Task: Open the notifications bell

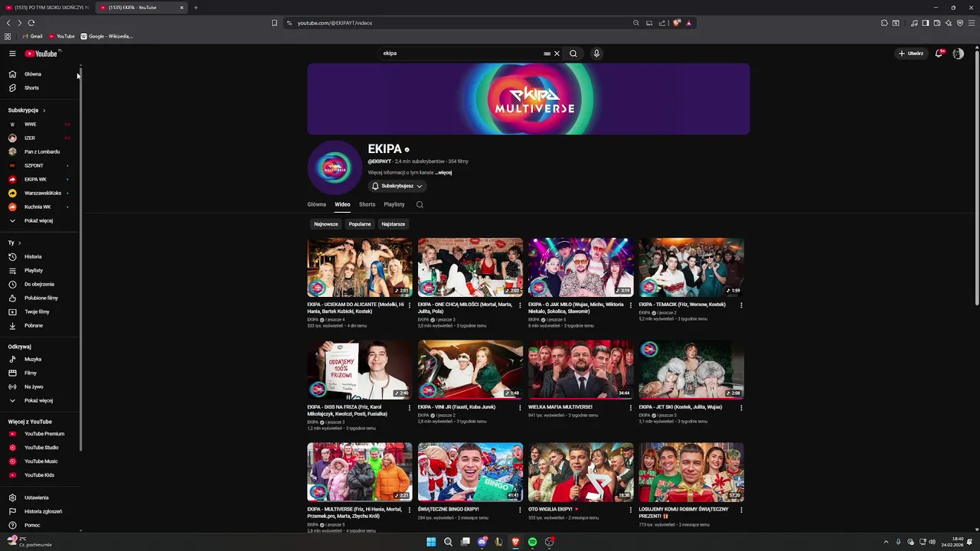Action: 939,54
